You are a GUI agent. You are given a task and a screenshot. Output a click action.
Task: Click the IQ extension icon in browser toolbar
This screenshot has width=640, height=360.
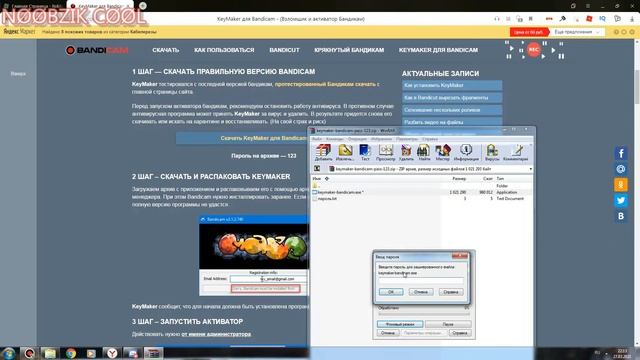click(x=602, y=19)
